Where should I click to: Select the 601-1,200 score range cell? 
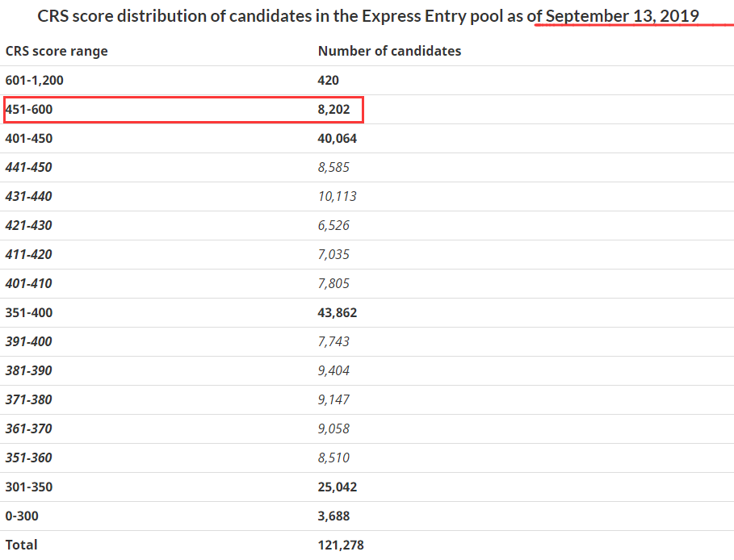34,81
